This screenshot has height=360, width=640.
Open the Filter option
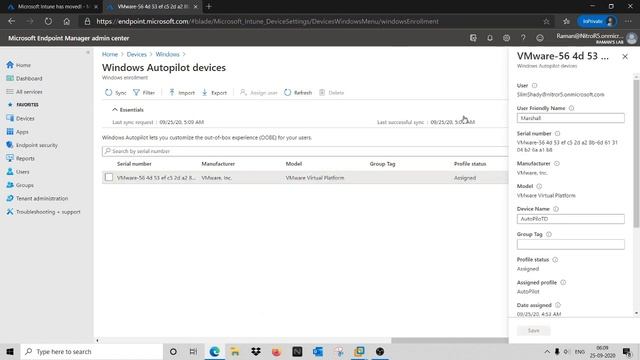tap(144, 93)
